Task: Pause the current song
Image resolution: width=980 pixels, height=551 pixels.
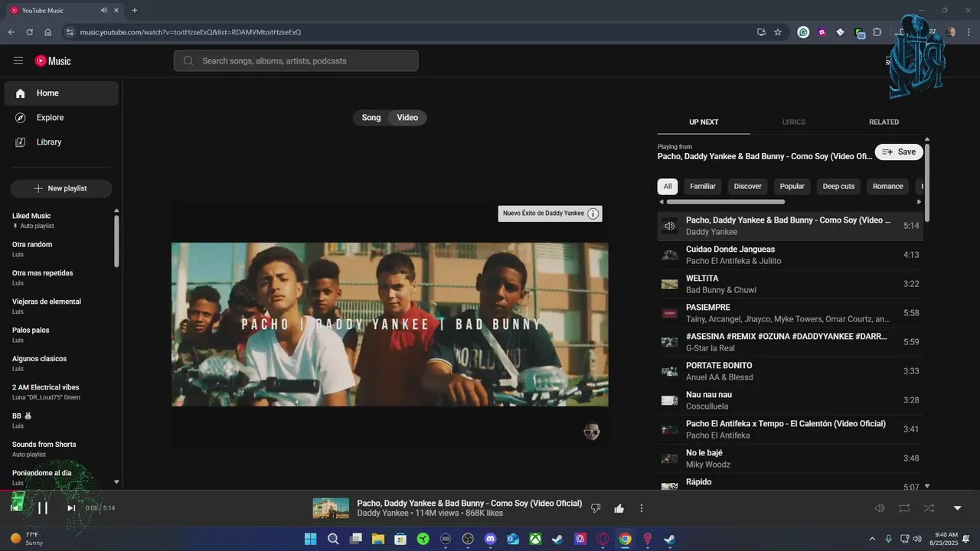Action: (x=43, y=507)
